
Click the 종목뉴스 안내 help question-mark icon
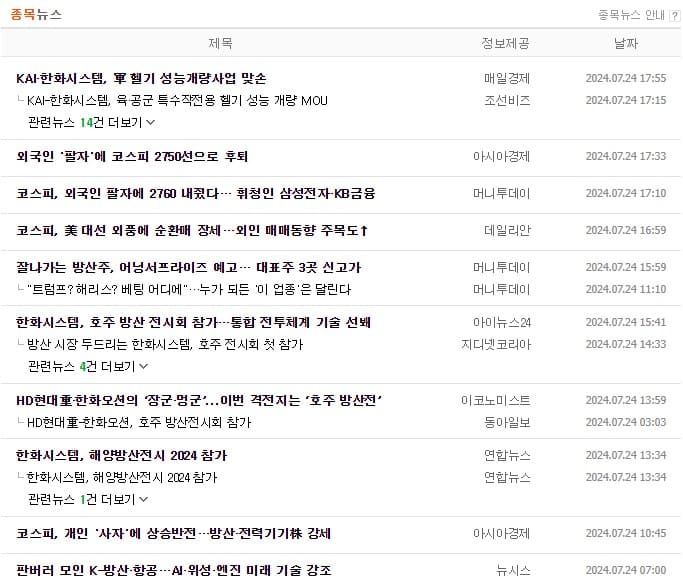pyautogui.click(x=675, y=16)
